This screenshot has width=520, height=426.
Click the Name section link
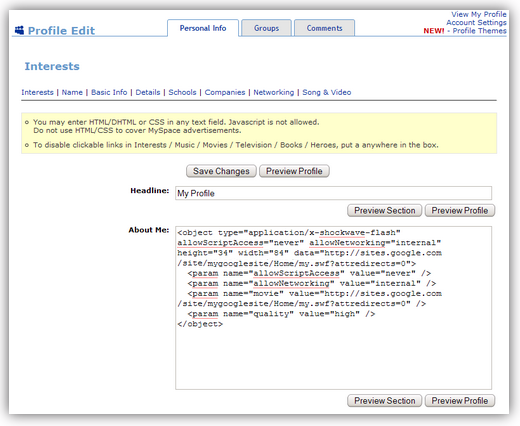tap(72, 92)
